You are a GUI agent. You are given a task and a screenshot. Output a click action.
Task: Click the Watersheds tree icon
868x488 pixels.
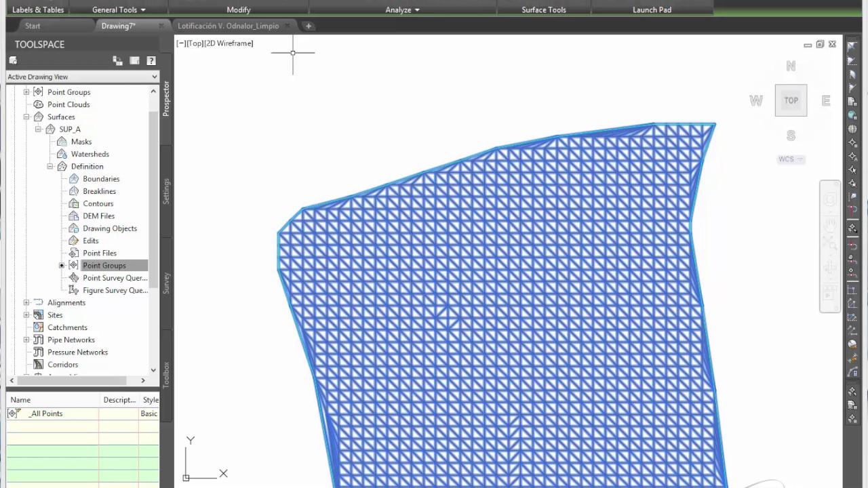(x=62, y=154)
